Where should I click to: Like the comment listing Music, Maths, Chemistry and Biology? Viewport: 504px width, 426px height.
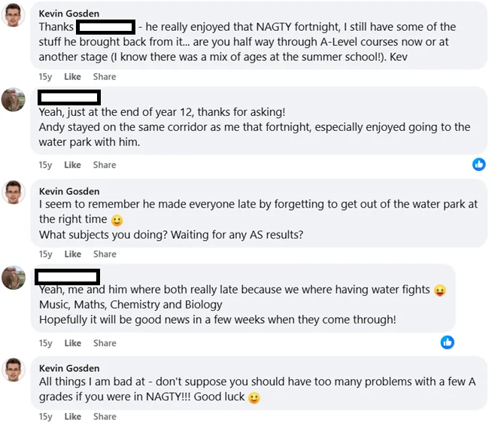coord(72,343)
